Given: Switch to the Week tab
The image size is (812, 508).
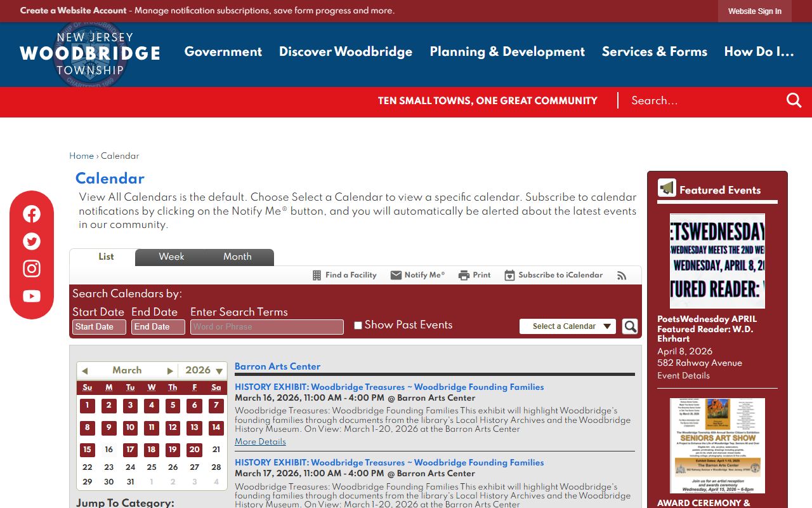Looking at the screenshot, I should point(171,257).
